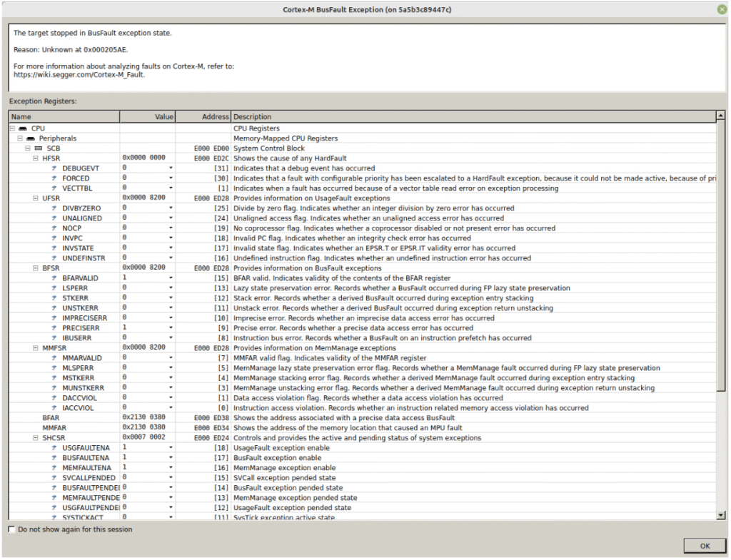
Task: Collapse the SHCSR register node
Action: (x=36, y=438)
